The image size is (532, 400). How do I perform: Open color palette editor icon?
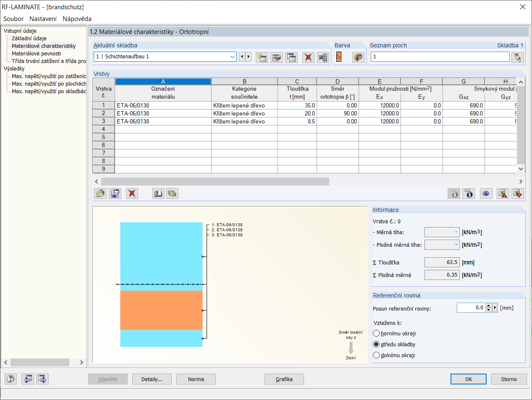click(x=358, y=57)
